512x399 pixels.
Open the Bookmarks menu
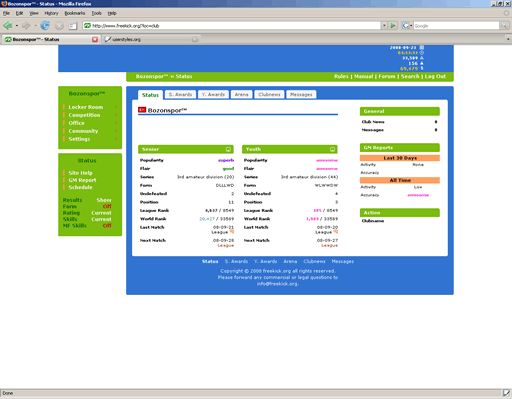pyautogui.click(x=75, y=13)
